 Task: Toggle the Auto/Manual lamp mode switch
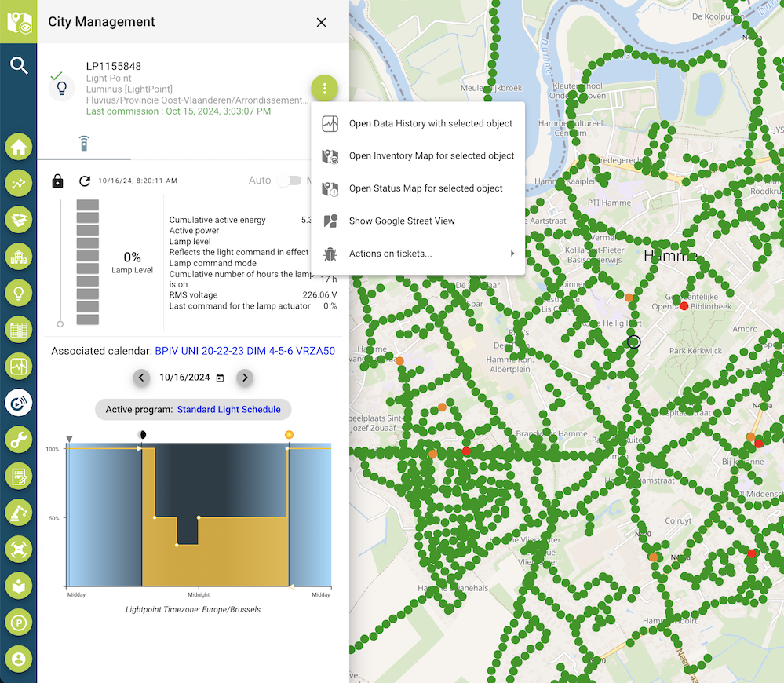(x=290, y=181)
